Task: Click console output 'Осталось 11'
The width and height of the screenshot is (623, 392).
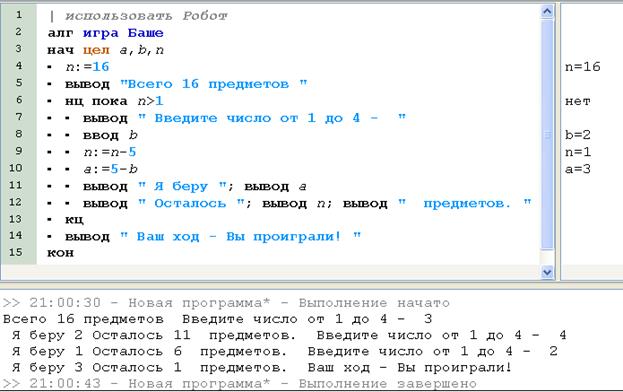Action: click(141, 335)
